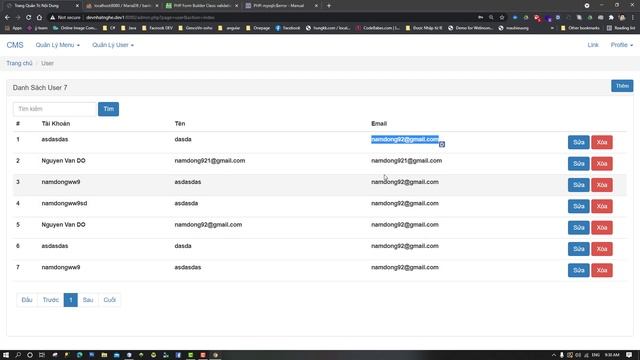Open the Apps bookmarks shortcut
640x360 pixels.
click(x=14, y=28)
